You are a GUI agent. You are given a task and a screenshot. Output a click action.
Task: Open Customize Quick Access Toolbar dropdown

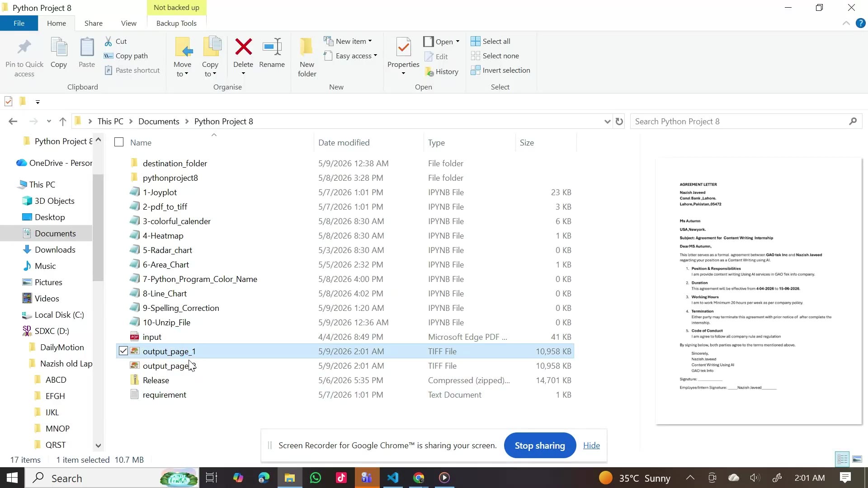click(38, 102)
